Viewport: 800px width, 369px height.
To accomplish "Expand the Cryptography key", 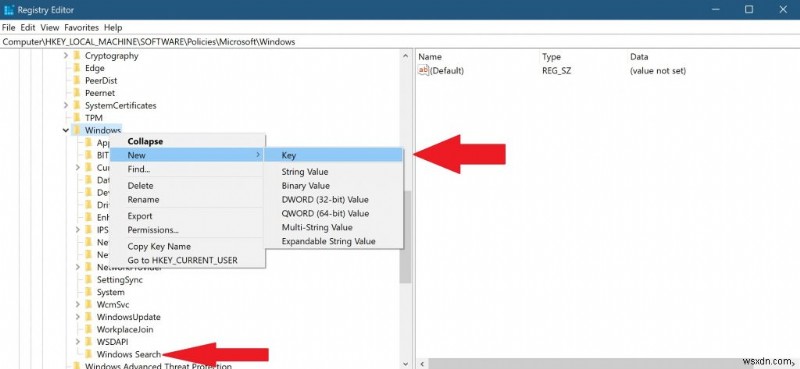I will (x=66, y=56).
